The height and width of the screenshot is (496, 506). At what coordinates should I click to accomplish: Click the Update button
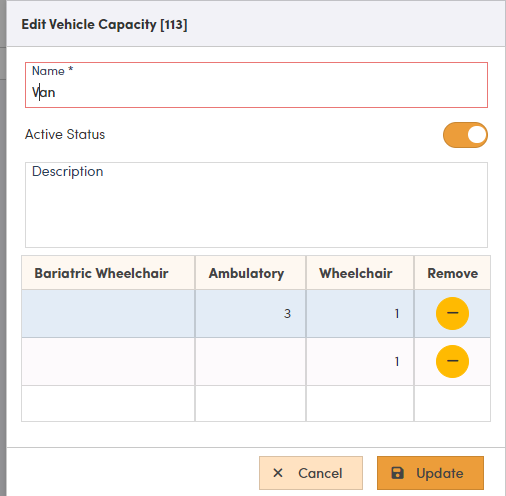click(430, 473)
